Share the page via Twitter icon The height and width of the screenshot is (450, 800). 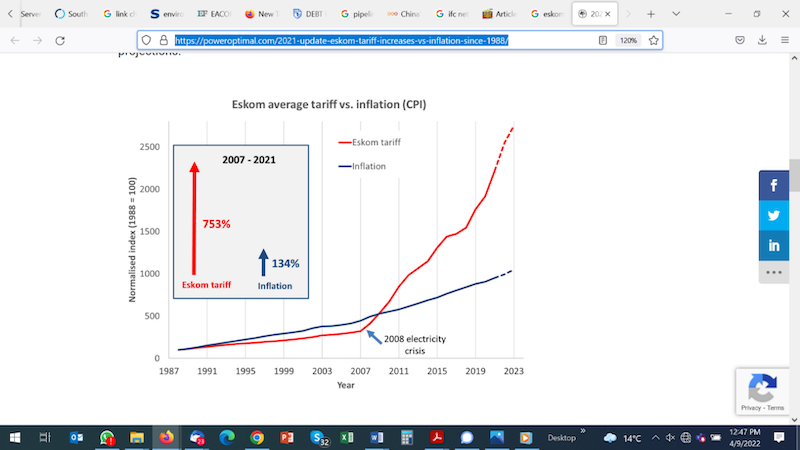pos(773,215)
